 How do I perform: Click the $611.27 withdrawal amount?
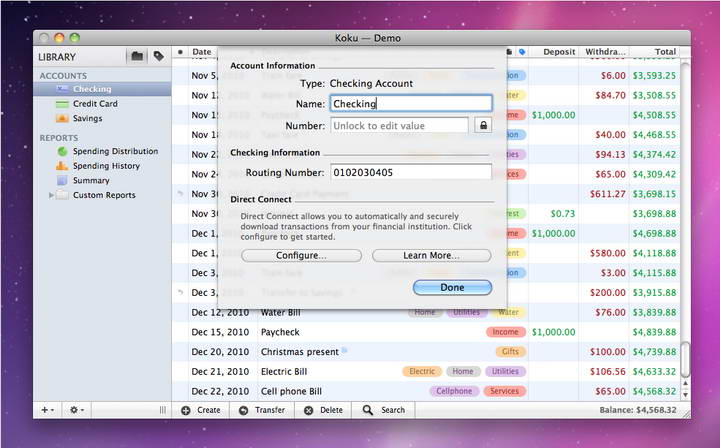coord(608,194)
